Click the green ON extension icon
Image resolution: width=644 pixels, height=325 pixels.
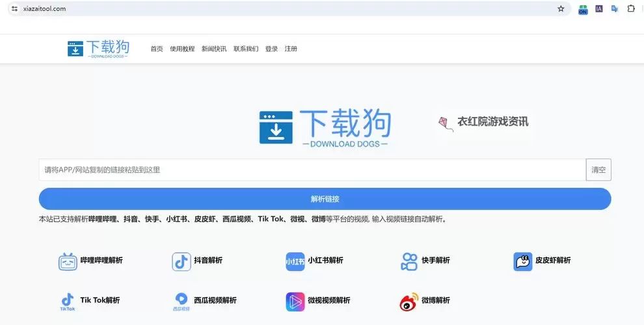coord(583,9)
